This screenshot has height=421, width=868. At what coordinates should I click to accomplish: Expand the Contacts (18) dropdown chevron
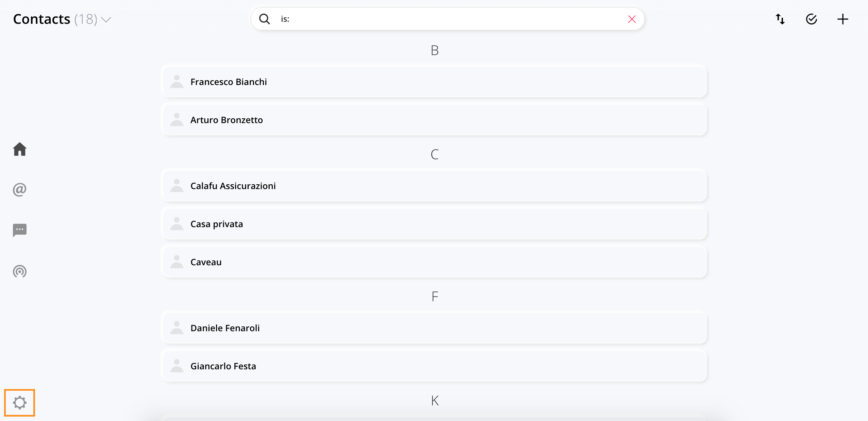click(x=106, y=20)
